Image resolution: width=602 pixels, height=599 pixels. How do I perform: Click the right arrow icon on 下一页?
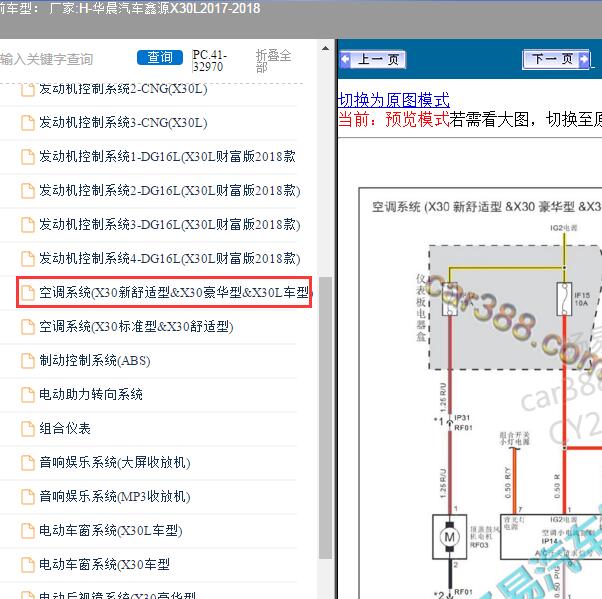(584, 60)
